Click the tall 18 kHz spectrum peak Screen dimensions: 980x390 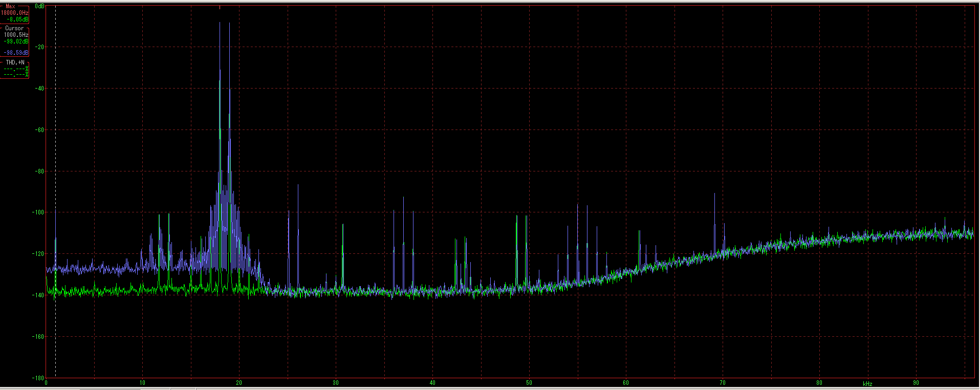220,154
